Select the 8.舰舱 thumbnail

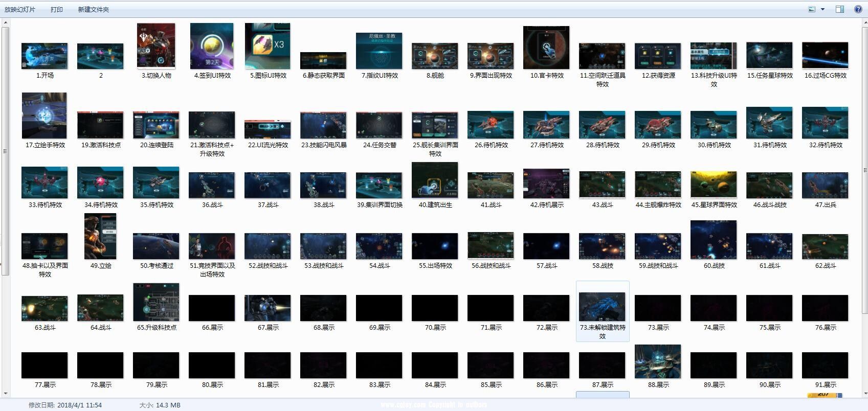pyautogui.click(x=435, y=56)
